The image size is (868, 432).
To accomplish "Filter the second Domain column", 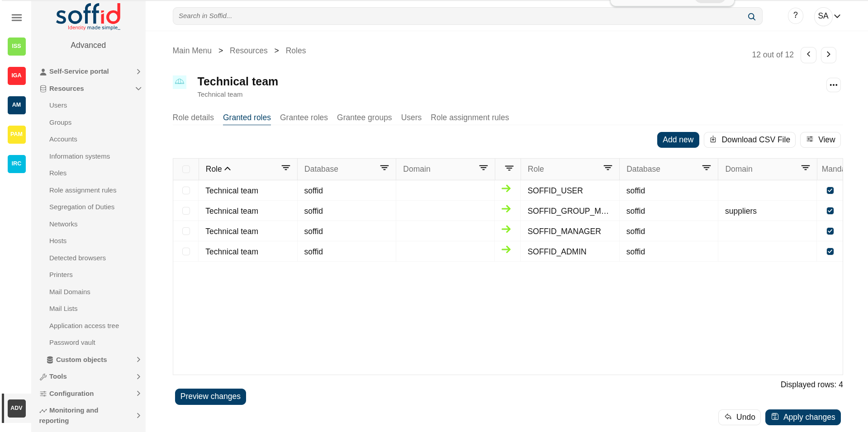I will point(806,168).
